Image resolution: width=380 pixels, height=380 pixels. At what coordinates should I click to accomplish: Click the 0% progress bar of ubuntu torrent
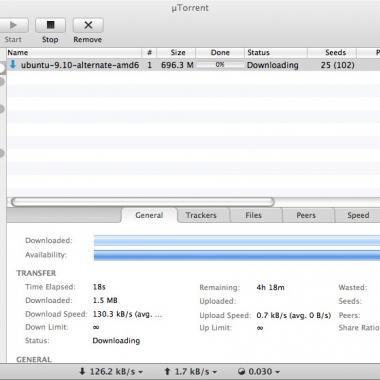click(220, 65)
